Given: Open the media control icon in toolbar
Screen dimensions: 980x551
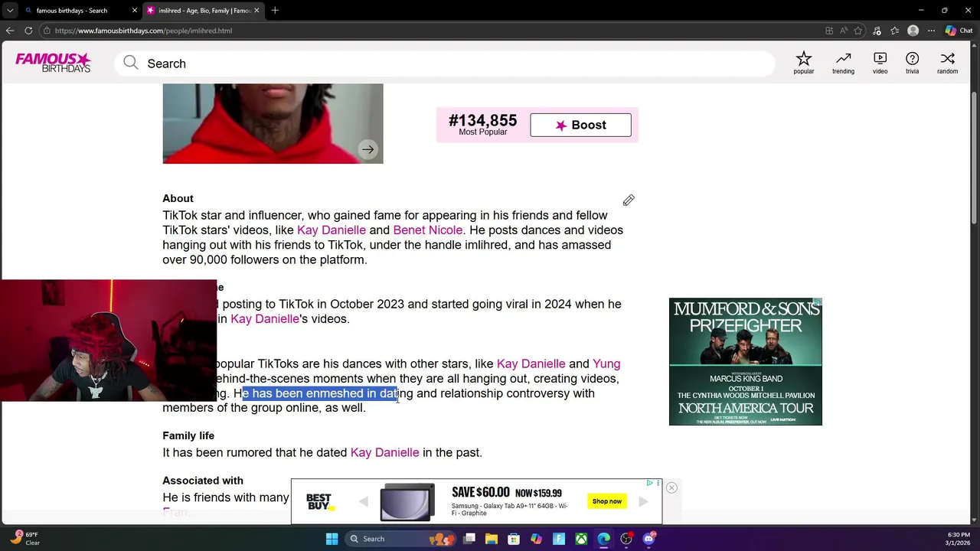Looking at the screenshot, I should [x=877, y=31].
